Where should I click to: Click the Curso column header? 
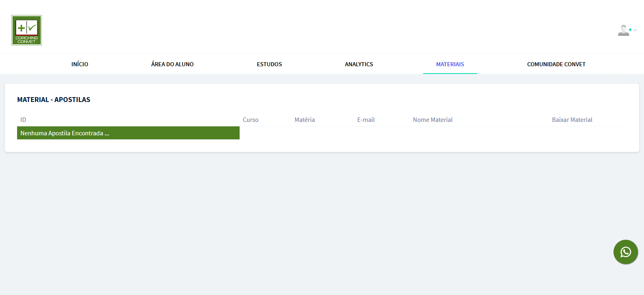251,120
